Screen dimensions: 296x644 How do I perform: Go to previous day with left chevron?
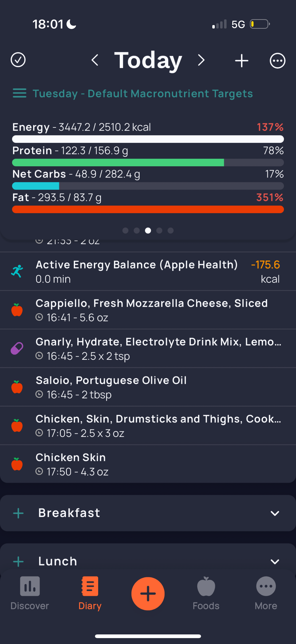[95, 60]
